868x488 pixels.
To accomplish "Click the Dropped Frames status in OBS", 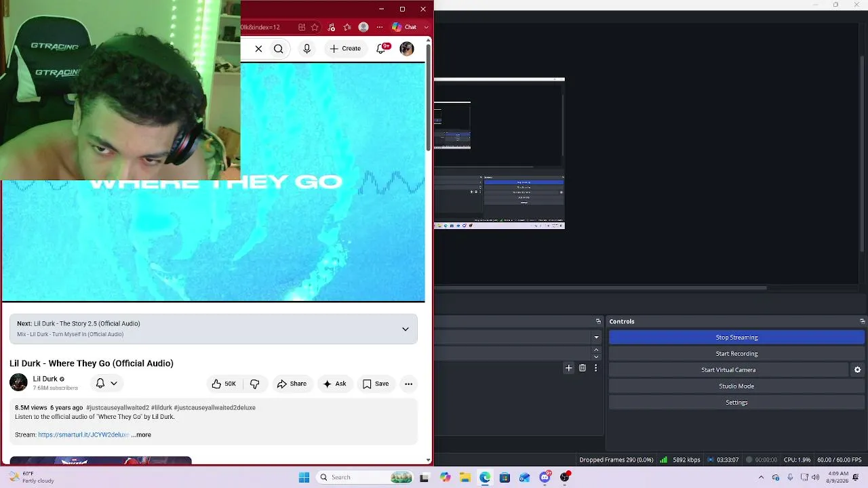I will (x=616, y=460).
